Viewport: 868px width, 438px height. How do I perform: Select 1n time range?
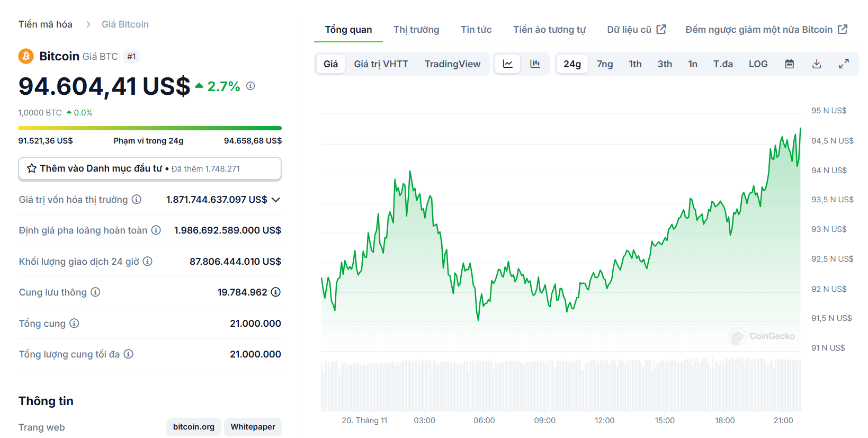coord(693,64)
